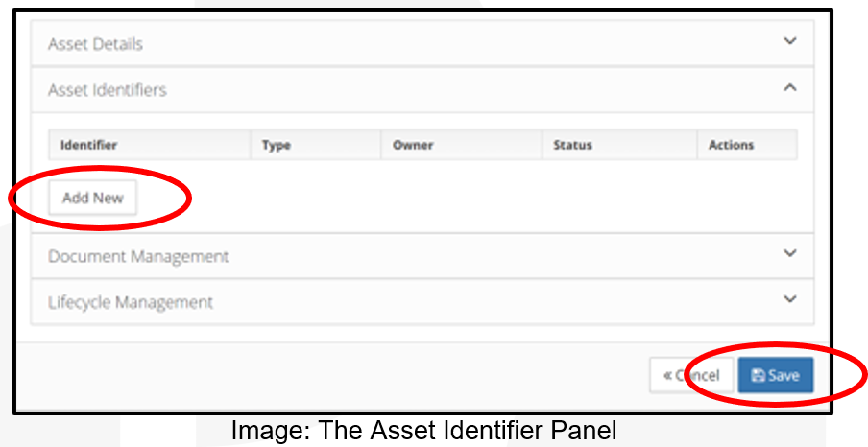Open the Lifecycle Management section title
Viewport: 868px width, 447px height.
tap(131, 302)
